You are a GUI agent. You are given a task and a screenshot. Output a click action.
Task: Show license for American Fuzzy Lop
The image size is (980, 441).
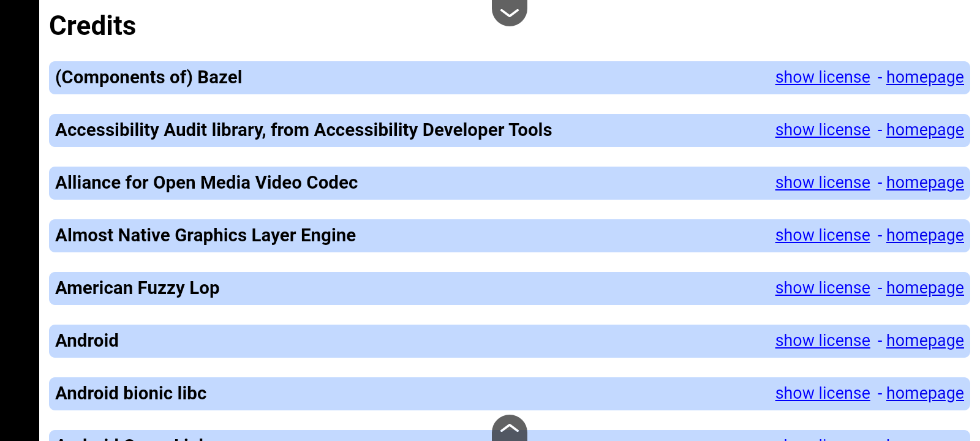(823, 288)
